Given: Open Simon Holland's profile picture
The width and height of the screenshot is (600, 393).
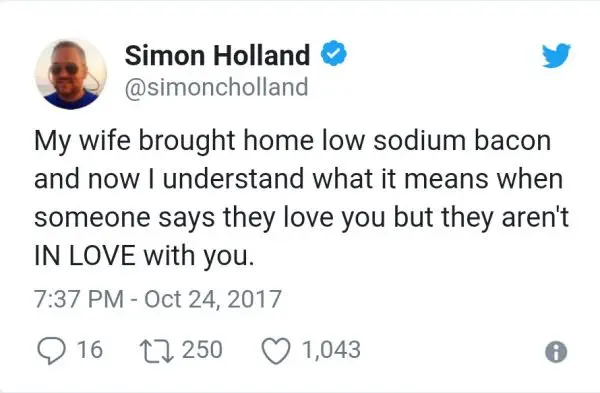Looking at the screenshot, I should 71,73.
